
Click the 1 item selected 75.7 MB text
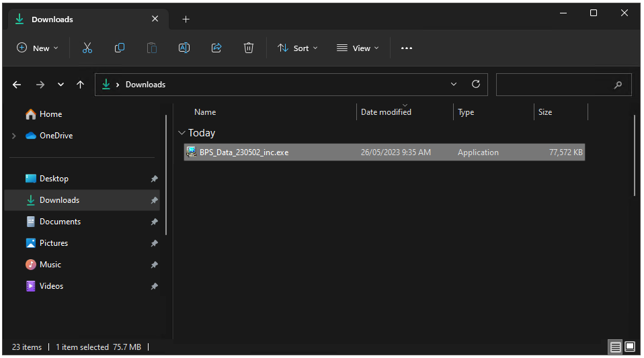click(98, 347)
